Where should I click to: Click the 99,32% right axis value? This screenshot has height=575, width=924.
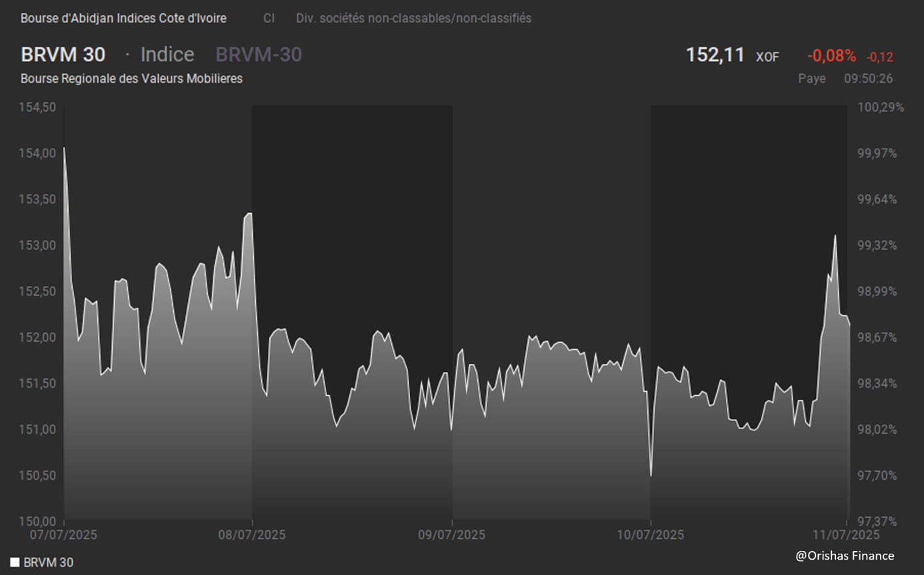[877, 245]
